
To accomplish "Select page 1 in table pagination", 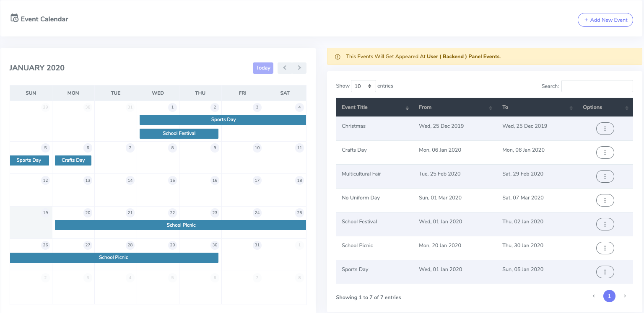I will click(x=609, y=296).
